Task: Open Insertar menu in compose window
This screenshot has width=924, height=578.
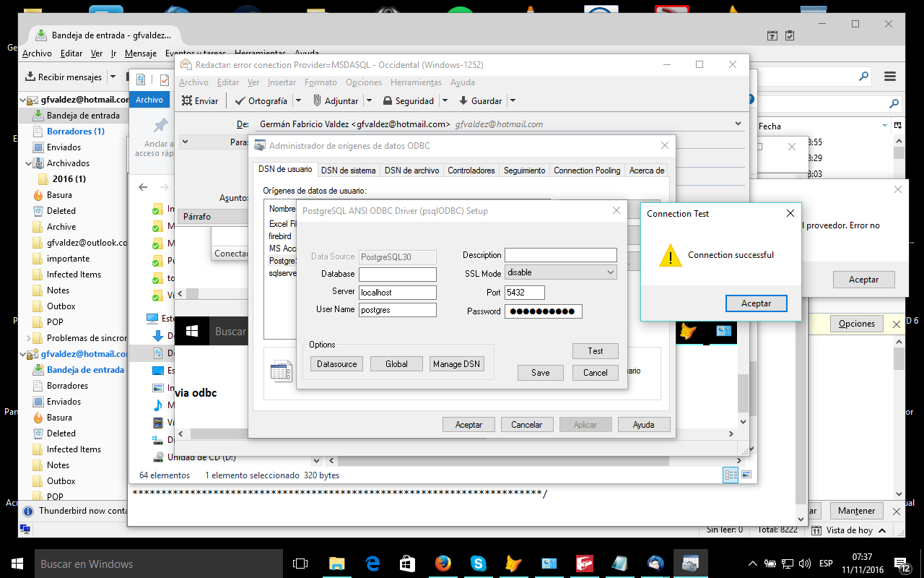Action: click(x=282, y=82)
